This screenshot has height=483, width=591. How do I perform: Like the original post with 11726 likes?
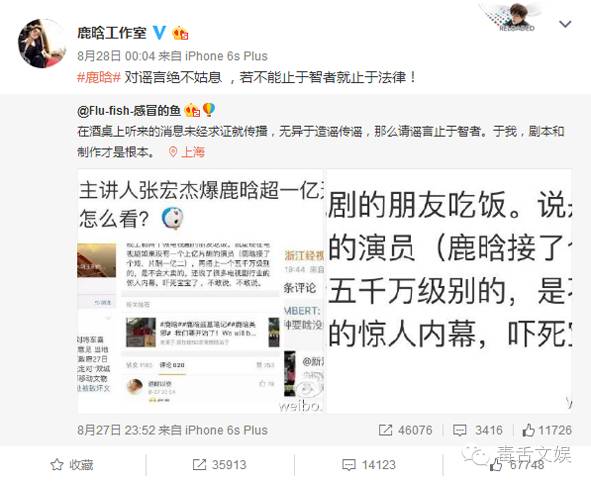pos(547,430)
